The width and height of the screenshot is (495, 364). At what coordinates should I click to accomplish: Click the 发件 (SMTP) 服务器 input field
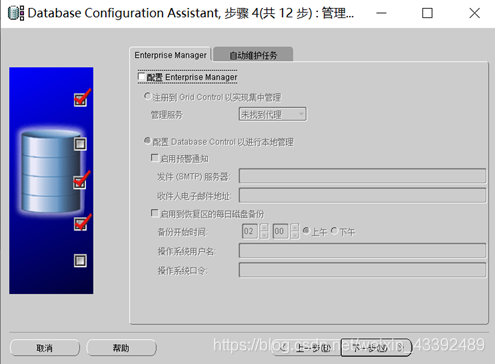pyautogui.click(x=362, y=176)
